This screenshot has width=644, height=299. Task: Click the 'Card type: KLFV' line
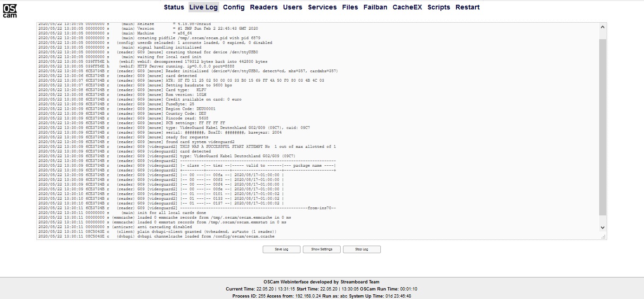click(x=122, y=90)
